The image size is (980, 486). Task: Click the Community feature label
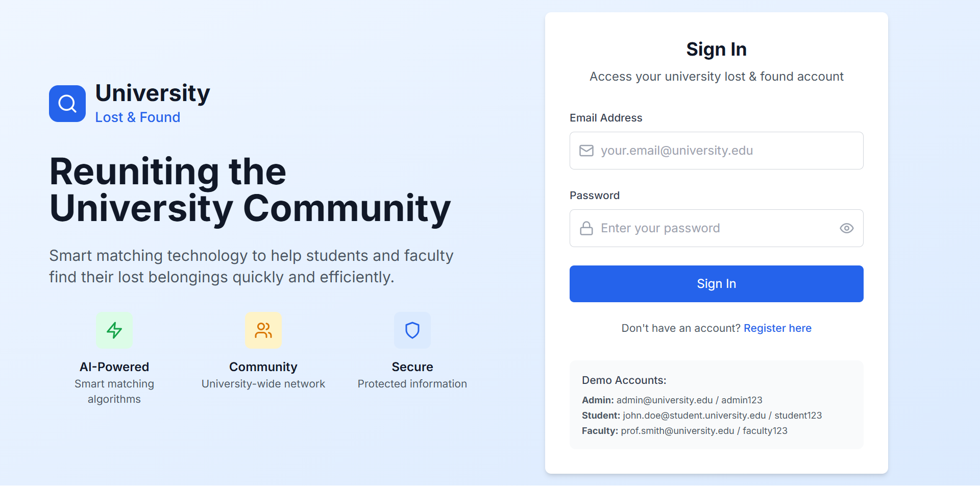(x=263, y=367)
